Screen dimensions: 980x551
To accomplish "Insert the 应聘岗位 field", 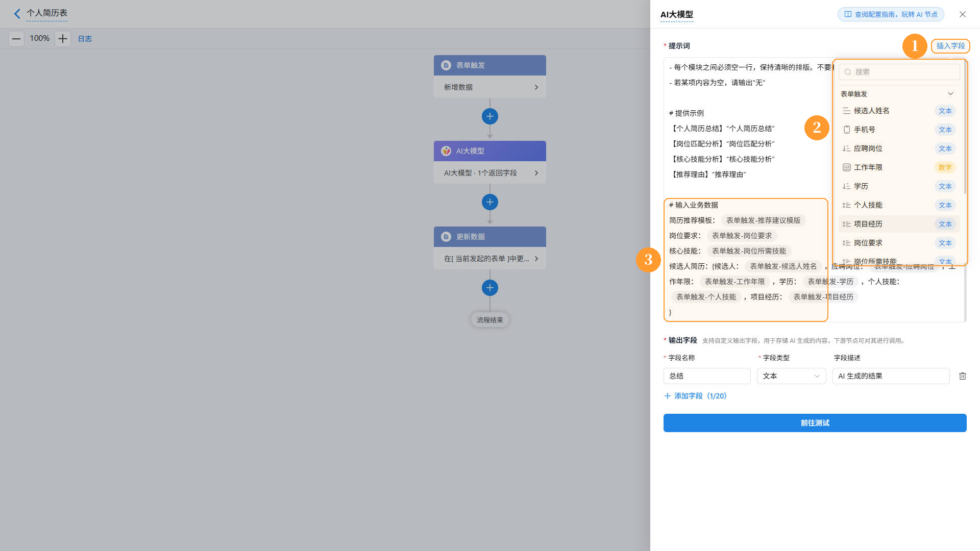I will click(x=899, y=148).
